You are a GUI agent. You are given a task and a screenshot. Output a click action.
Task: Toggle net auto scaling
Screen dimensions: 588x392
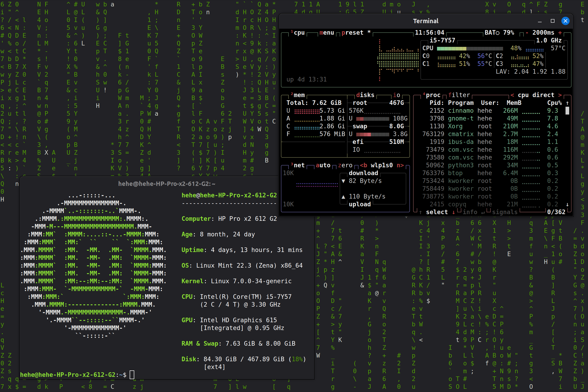[323, 165]
